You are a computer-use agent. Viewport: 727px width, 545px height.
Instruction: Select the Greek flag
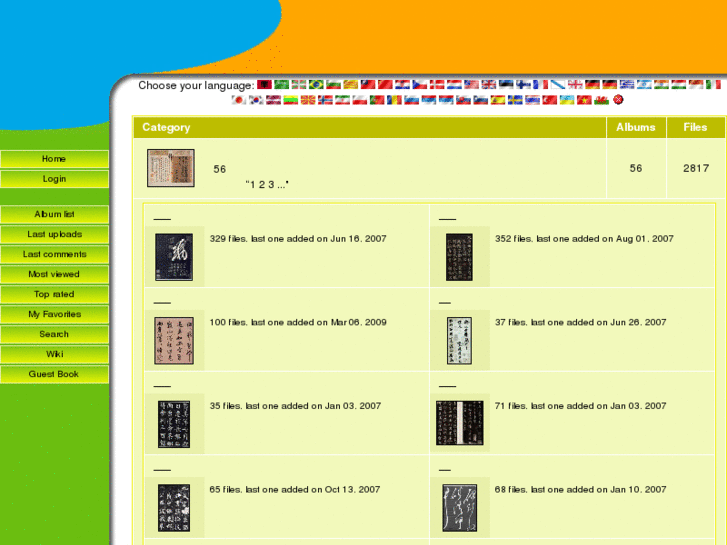click(627, 84)
